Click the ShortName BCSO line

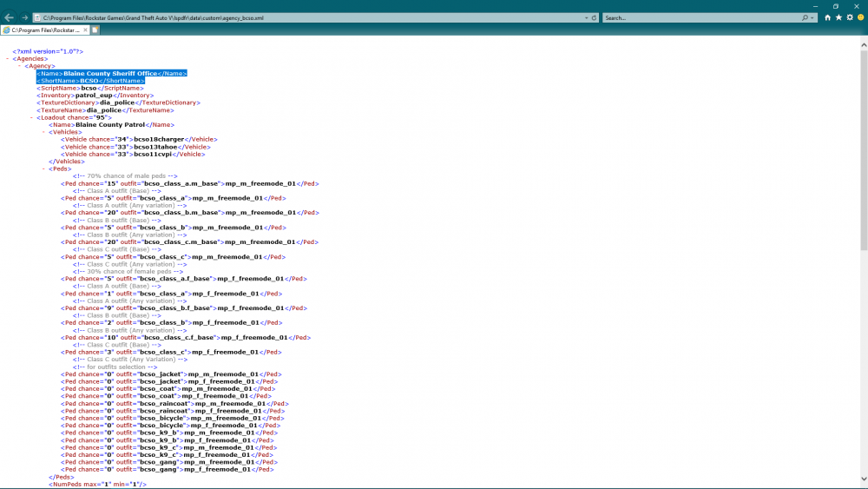91,81
